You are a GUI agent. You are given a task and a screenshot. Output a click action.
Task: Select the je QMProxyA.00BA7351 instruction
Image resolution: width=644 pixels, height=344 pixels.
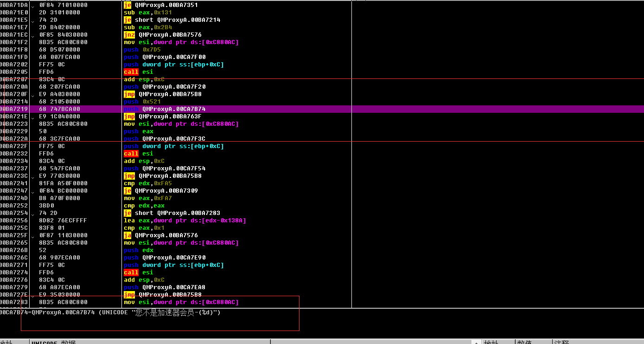[161, 5]
